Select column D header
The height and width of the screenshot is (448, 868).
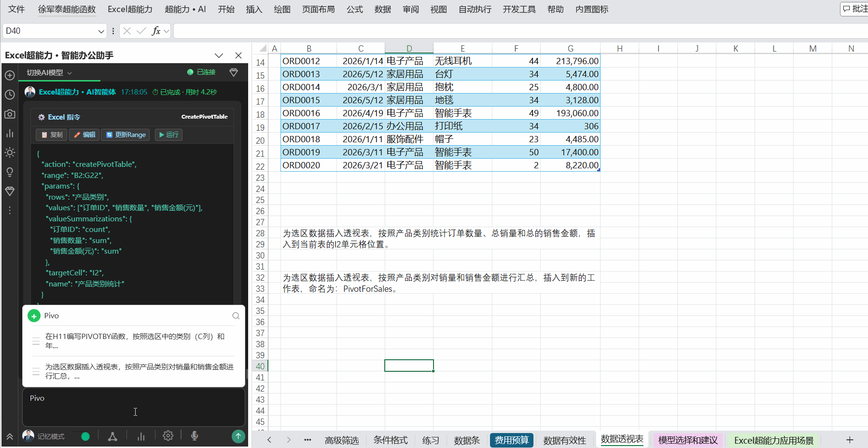coord(409,48)
